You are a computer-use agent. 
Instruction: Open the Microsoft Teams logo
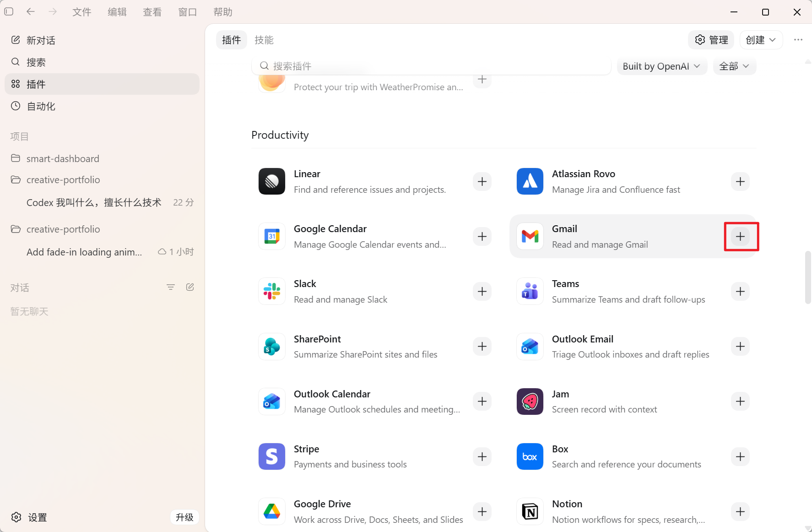pos(530,292)
